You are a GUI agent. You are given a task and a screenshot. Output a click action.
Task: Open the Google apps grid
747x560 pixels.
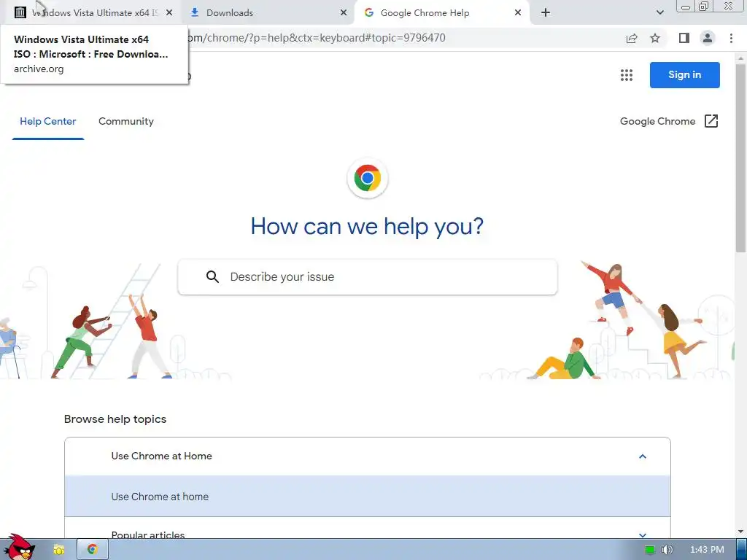(627, 75)
